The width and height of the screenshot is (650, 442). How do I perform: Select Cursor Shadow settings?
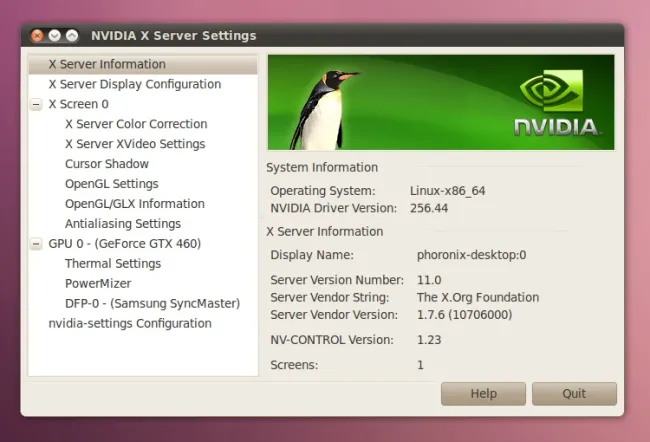(107, 164)
